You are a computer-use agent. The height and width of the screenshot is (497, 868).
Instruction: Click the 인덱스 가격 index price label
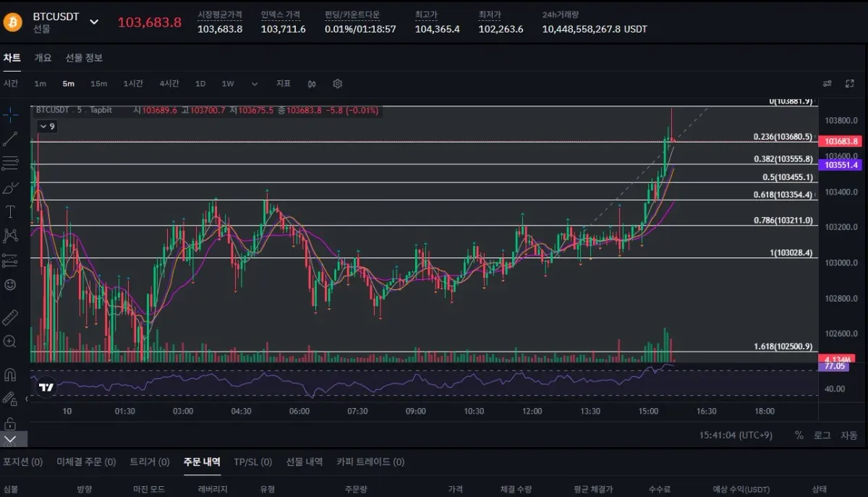281,14
